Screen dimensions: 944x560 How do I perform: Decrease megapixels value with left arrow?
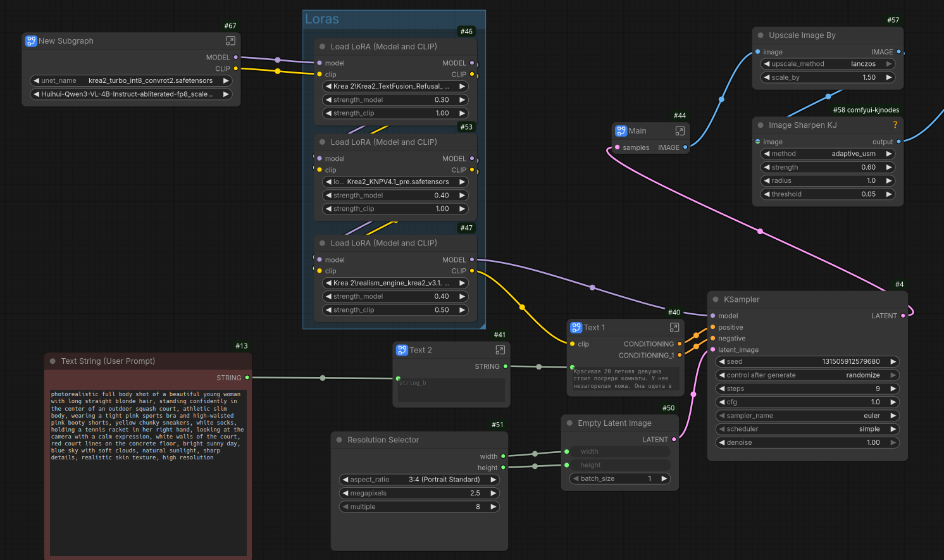coord(345,494)
